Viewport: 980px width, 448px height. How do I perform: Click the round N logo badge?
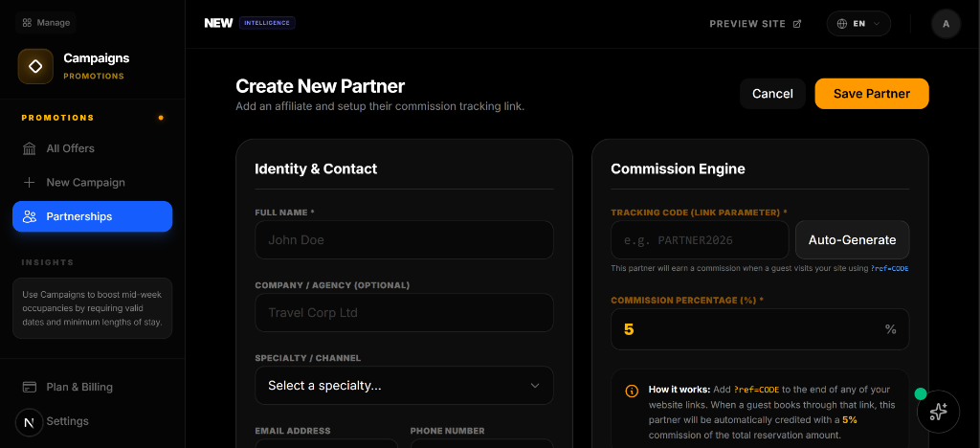[29, 422]
